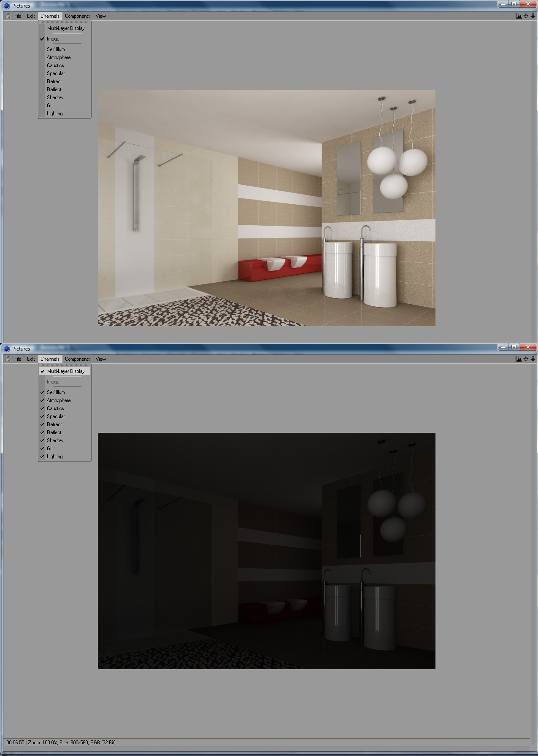Click the zoom arrows icon in the bottom window
The image size is (538, 756).
click(533, 359)
